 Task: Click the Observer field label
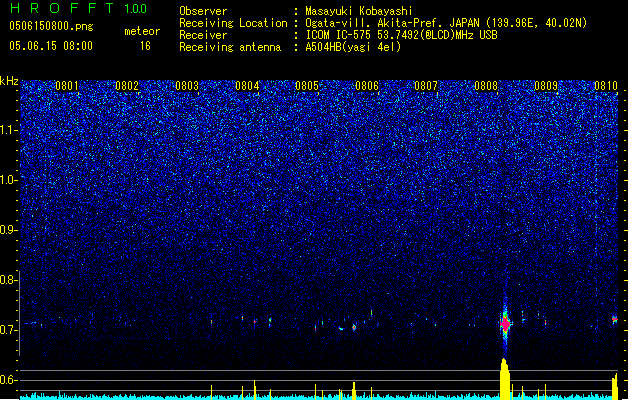point(203,11)
